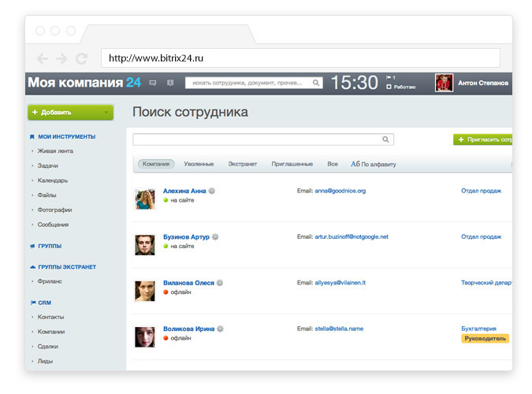Collapse the Мои инструменты section
This screenshot has width=532, height=394.
(x=65, y=136)
